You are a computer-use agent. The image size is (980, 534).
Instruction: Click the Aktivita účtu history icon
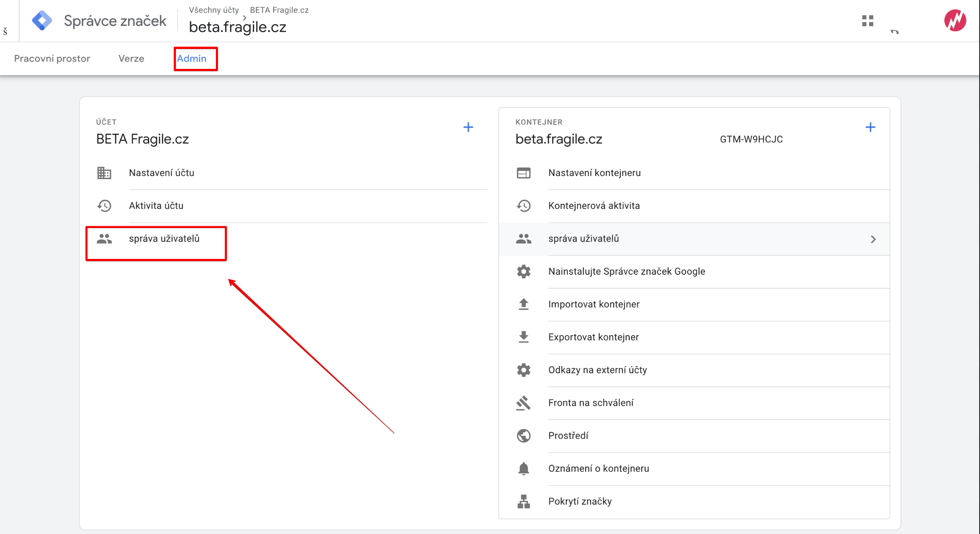click(x=104, y=206)
